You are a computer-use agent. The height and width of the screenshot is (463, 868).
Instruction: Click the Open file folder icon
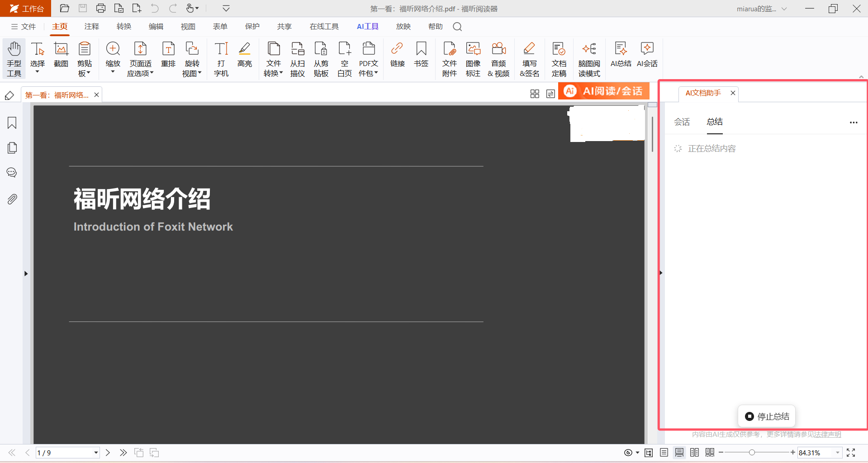click(65, 8)
